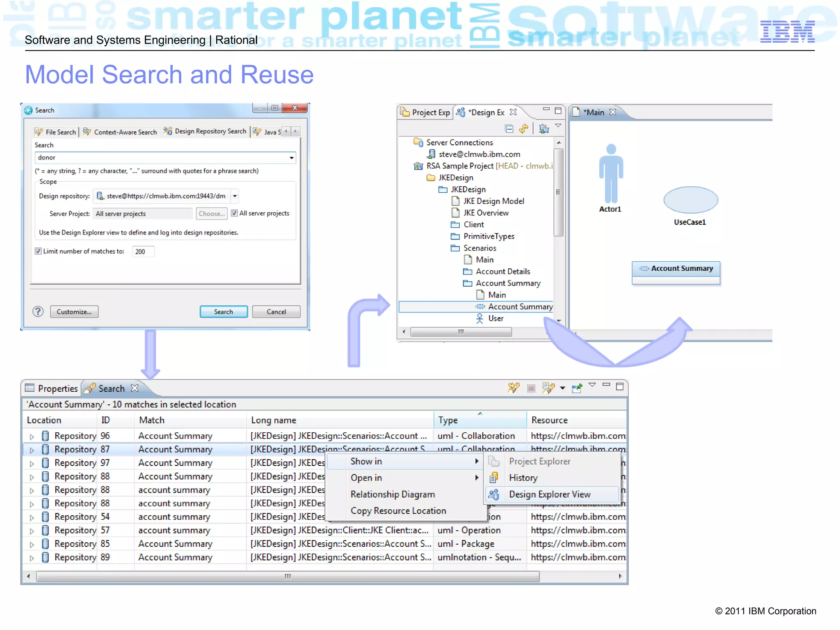Open the Search view menu triangle

(x=592, y=385)
